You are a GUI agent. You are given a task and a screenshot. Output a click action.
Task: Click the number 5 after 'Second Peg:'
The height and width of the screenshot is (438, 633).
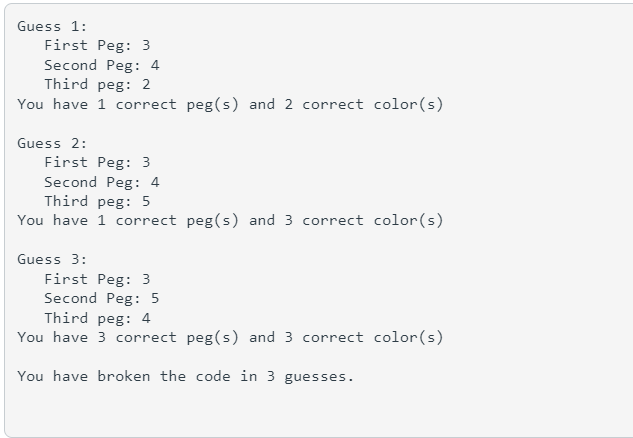[x=155, y=298]
